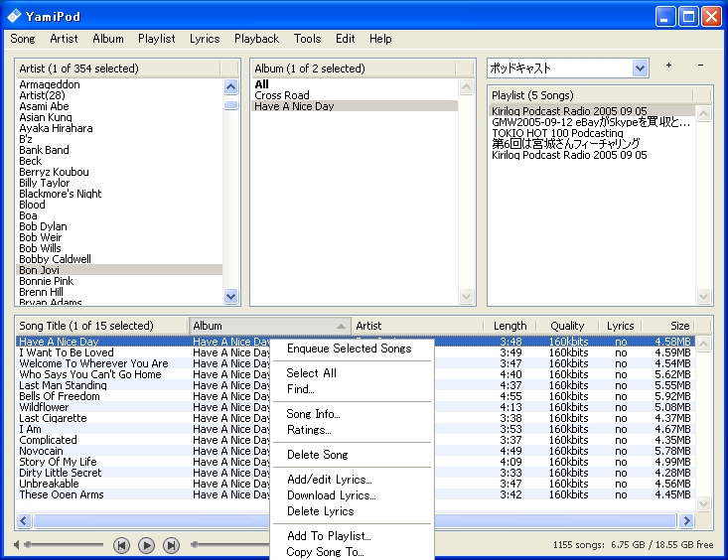728x560 pixels.
Task: Select song Wildflower
Action: [x=44, y=407]
